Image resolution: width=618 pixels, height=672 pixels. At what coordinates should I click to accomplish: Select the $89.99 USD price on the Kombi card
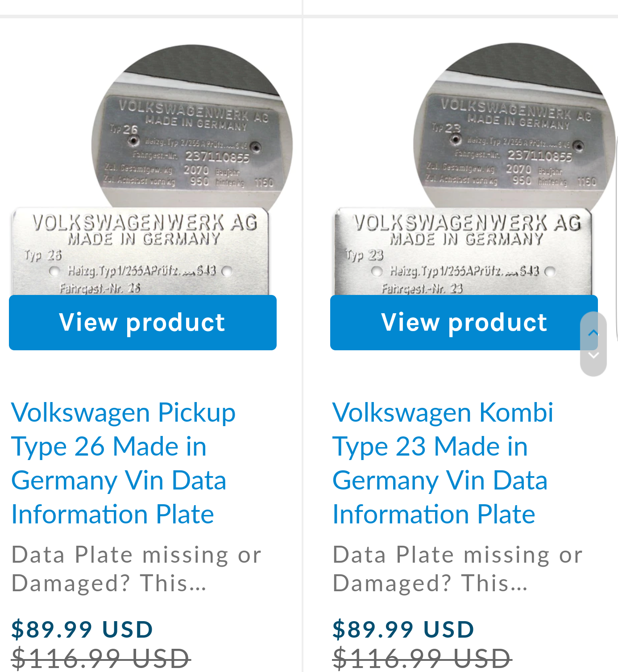pyautogui.click(x=403, y=630)
